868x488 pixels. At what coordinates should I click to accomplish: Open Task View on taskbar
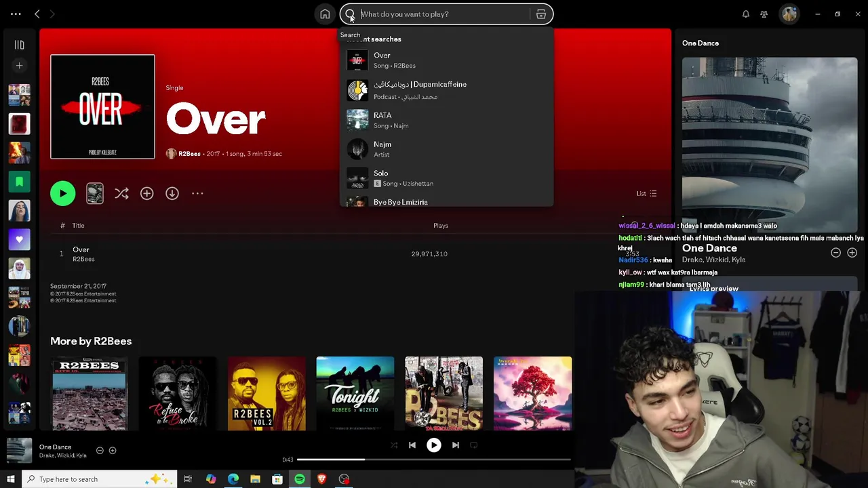point(188,479)
